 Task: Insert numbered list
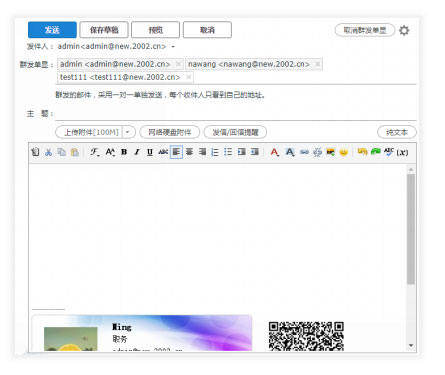coord(215,152)
